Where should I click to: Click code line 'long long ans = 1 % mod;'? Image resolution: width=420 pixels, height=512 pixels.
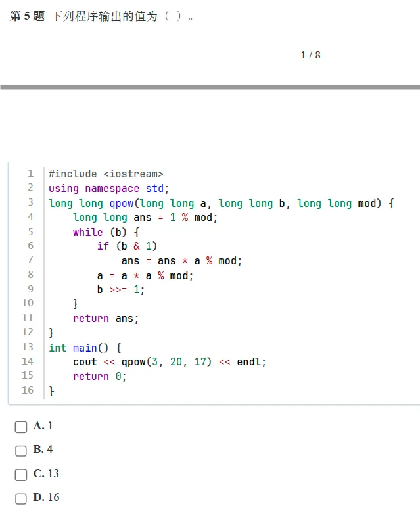(x=145, y=218)
